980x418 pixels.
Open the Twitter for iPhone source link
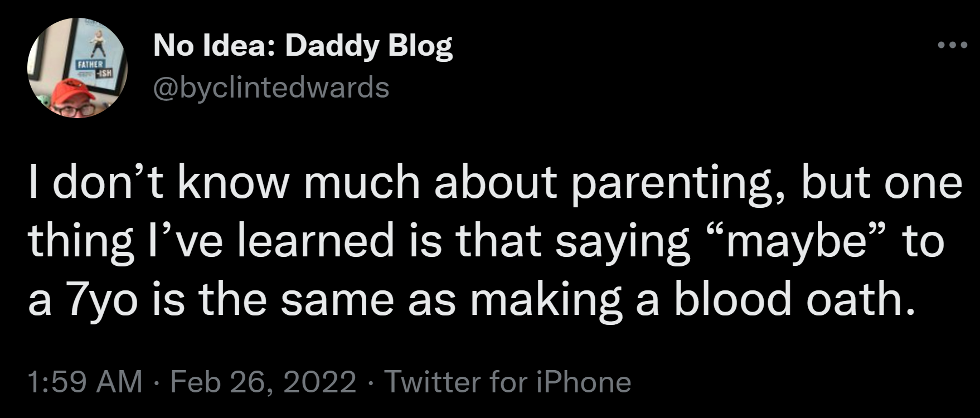pos(508,382)
